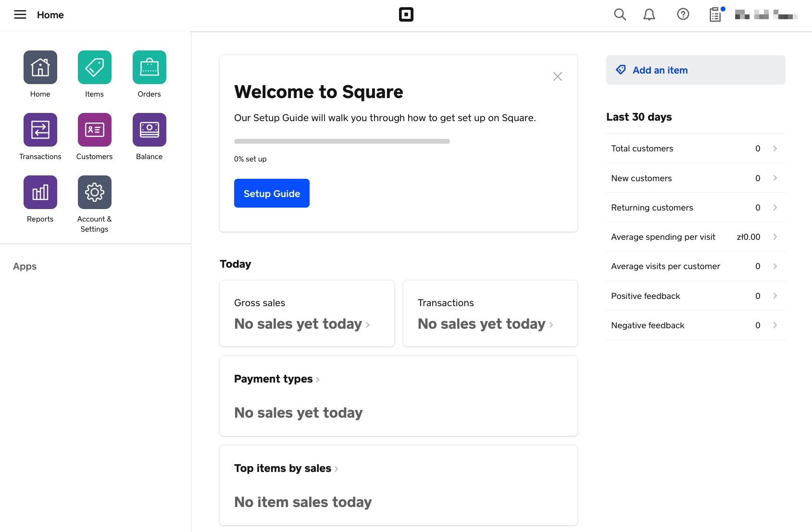Click the No item sales today text
The image size is (812, 532).
(303, 502)
